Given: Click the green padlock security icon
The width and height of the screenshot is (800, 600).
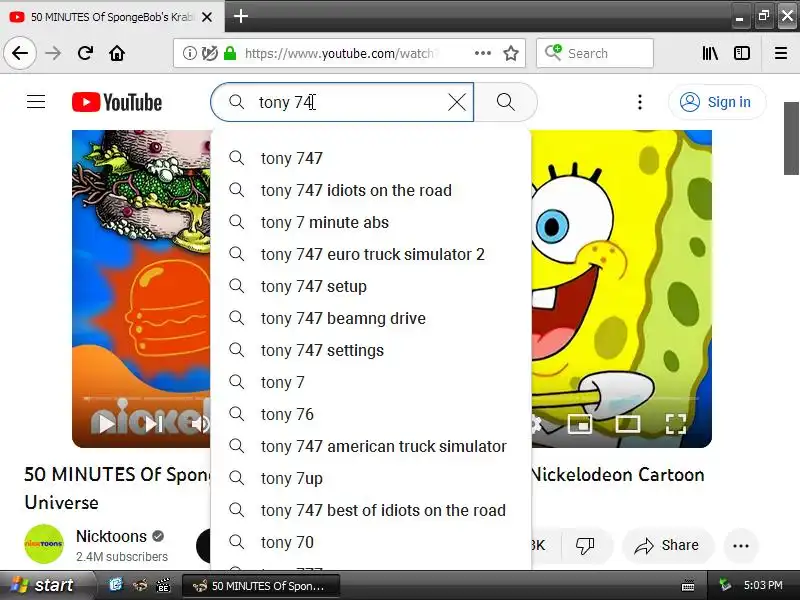Looking at the screenshot, I should click(x=230, y=53).
